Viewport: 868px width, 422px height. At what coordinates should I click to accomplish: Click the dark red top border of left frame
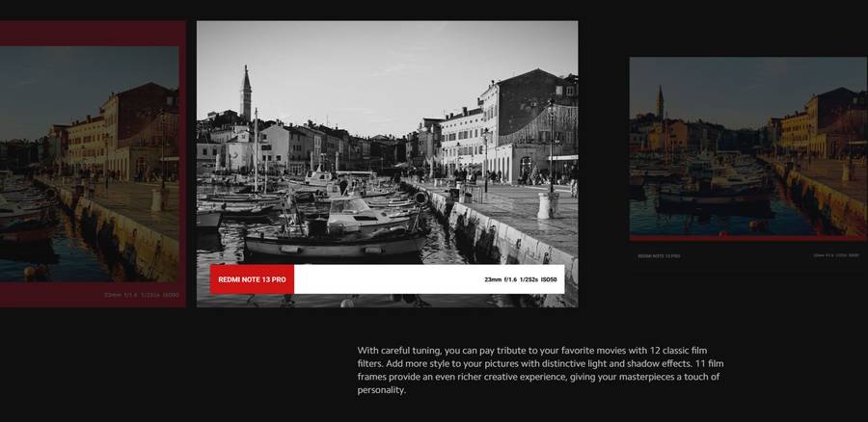click(92, 33)
